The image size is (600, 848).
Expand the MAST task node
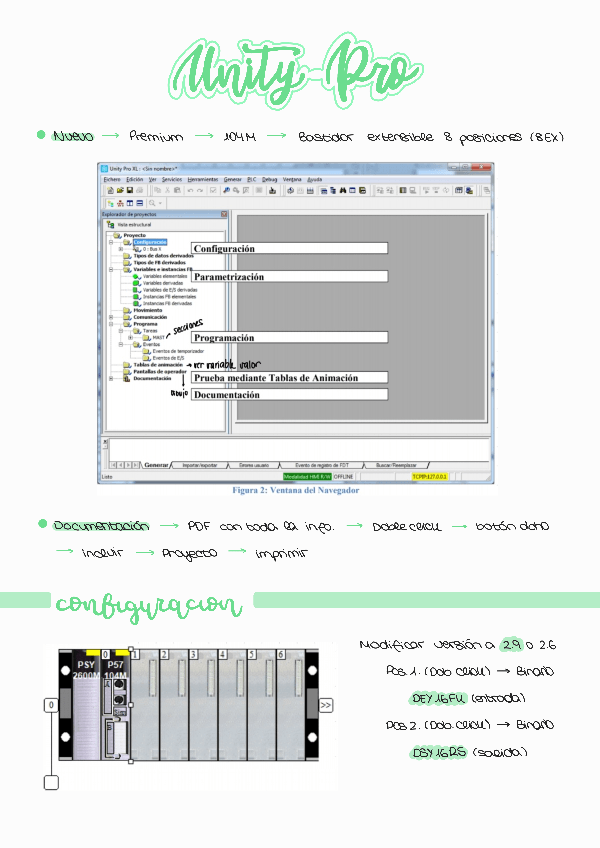[130, 337]
